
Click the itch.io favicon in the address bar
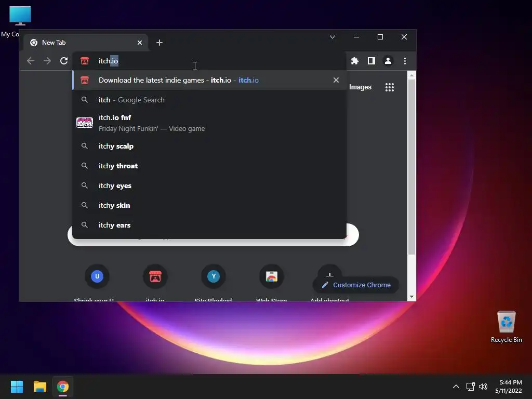[85, 61]
